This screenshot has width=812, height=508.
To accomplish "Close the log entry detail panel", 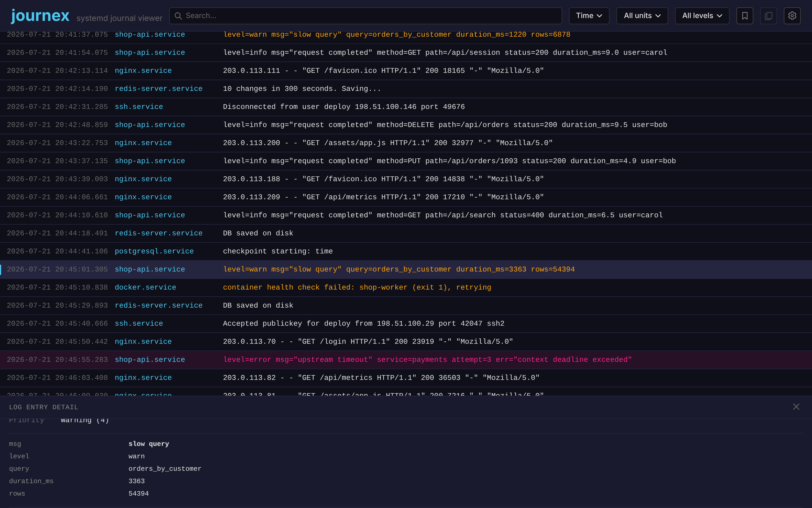I will (x=796, y=407).
